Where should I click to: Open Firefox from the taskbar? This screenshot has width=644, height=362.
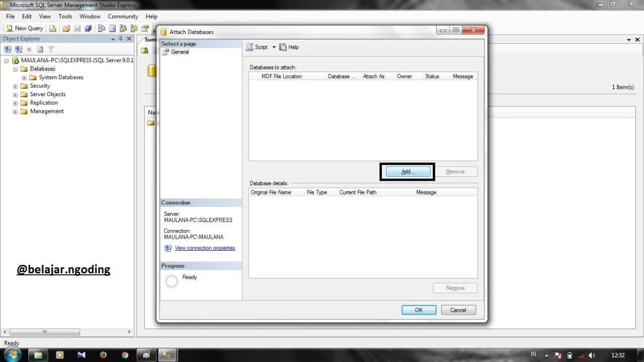[103, 355]
